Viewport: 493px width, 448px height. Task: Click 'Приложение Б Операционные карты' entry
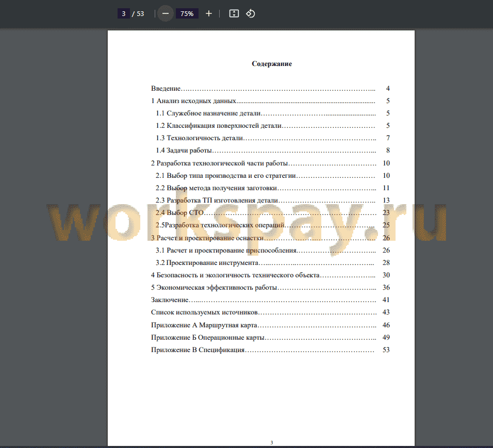click(x=270, y=338)
